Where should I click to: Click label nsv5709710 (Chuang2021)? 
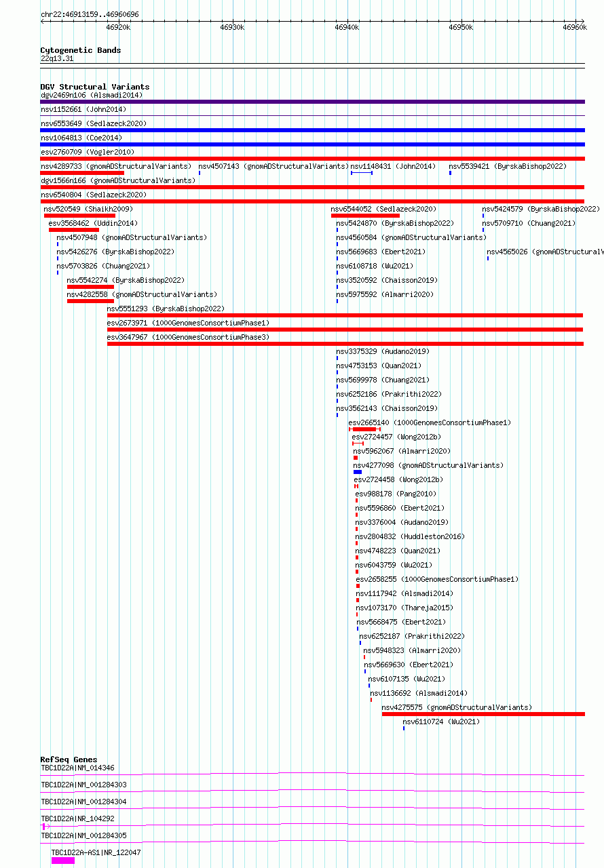(529, 223)
